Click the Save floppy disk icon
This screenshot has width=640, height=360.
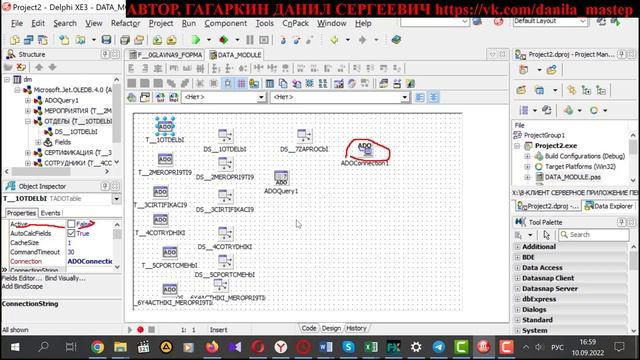106,40
